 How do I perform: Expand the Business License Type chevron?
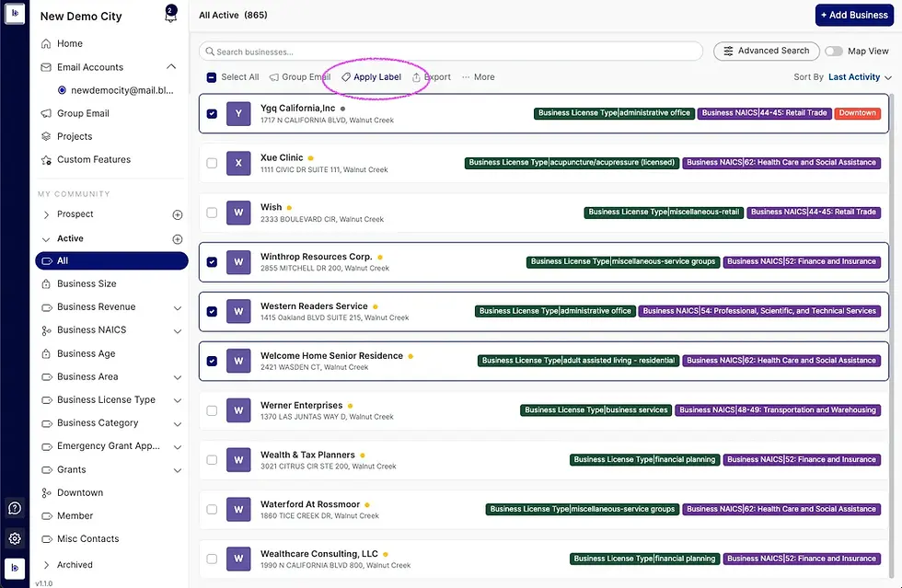(x=178, y=400)
